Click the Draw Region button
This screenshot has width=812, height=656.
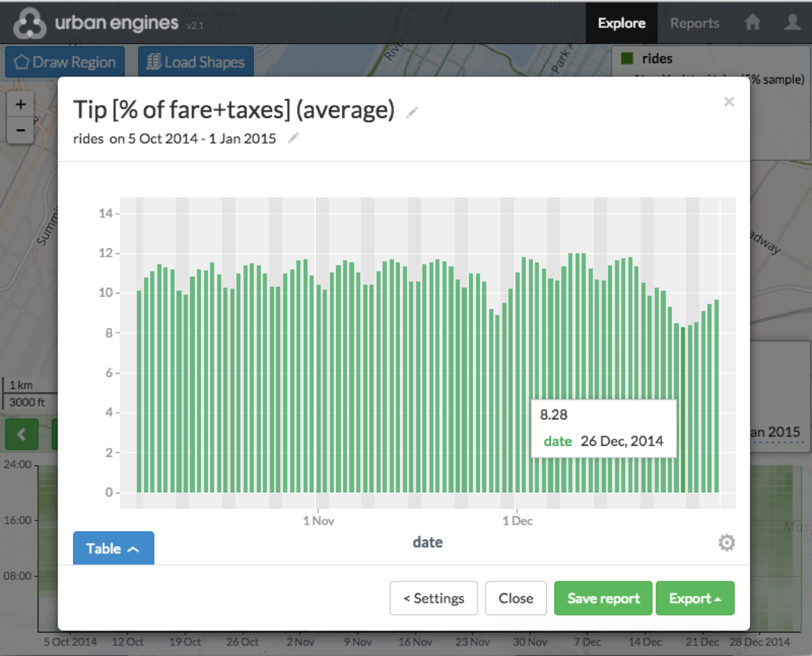coord(65,62)
